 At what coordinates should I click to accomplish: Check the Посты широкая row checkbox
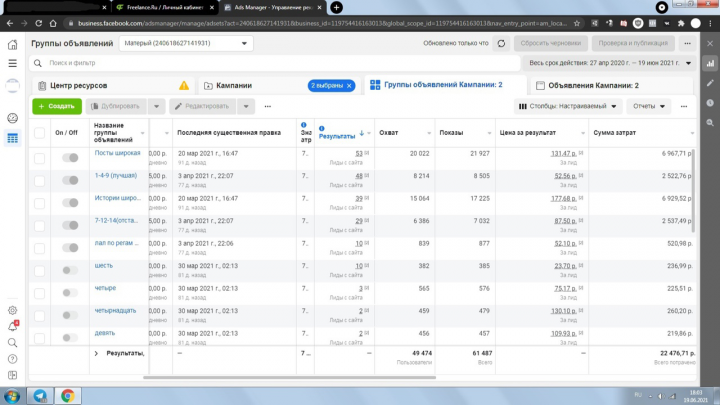coord(39,158)
